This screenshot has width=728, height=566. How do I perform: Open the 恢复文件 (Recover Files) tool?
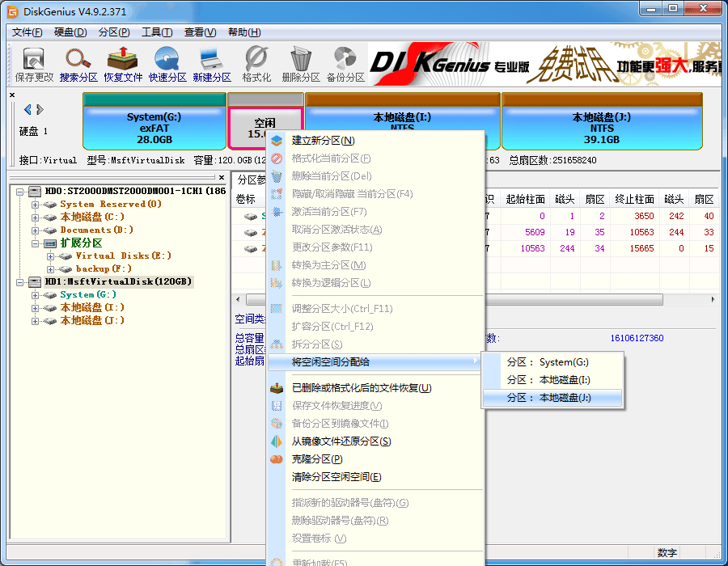pyautogui.click(x=123, y=63)
